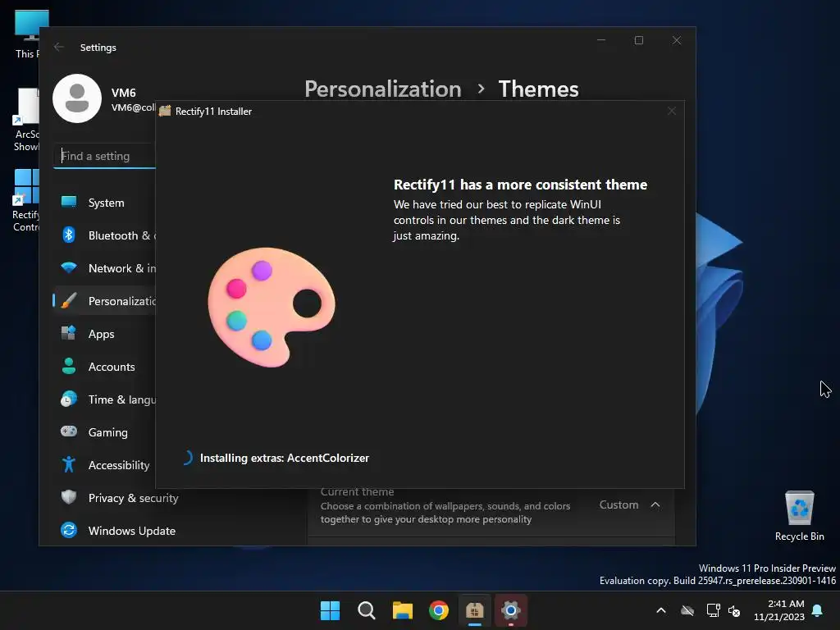Click the Network Wi-Fi icon in sidebar
This screenshot has height=630, width=840.
coord(69,267)
